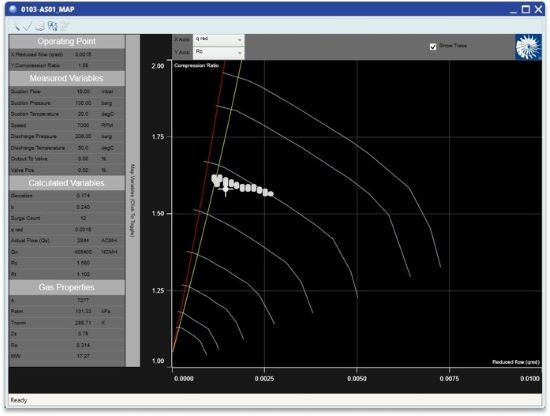Click the Calculated Variables section header
The image size is (550, 416).
point(67,183)
